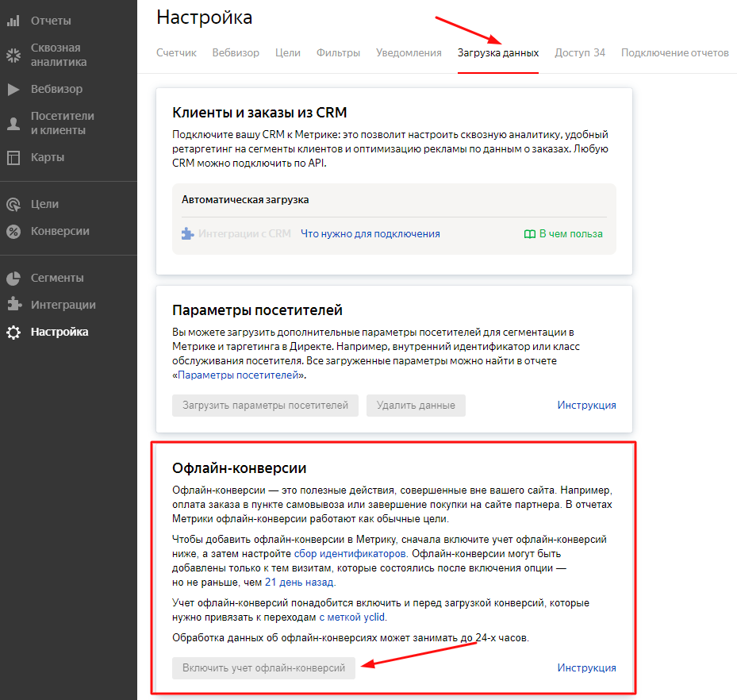This screenshot has height=700, width=737.
Task: Open Посетители и клиенты section
Action: tap(63, 123)
